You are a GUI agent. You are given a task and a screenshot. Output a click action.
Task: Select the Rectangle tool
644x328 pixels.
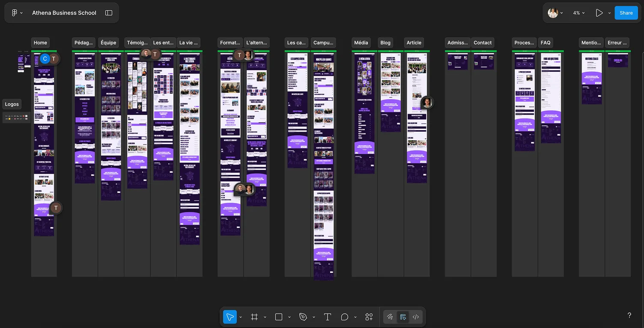point(279,317)
